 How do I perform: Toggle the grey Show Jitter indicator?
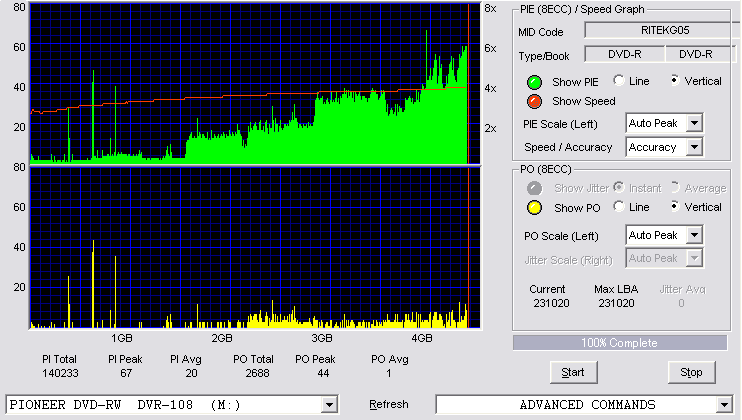(x=534, y=188)
